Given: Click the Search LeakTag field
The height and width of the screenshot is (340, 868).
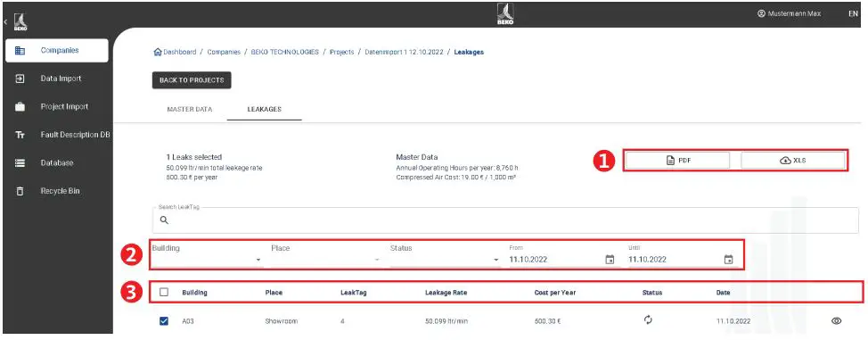Looking at the screenshot, I should (x=505, y=220).
